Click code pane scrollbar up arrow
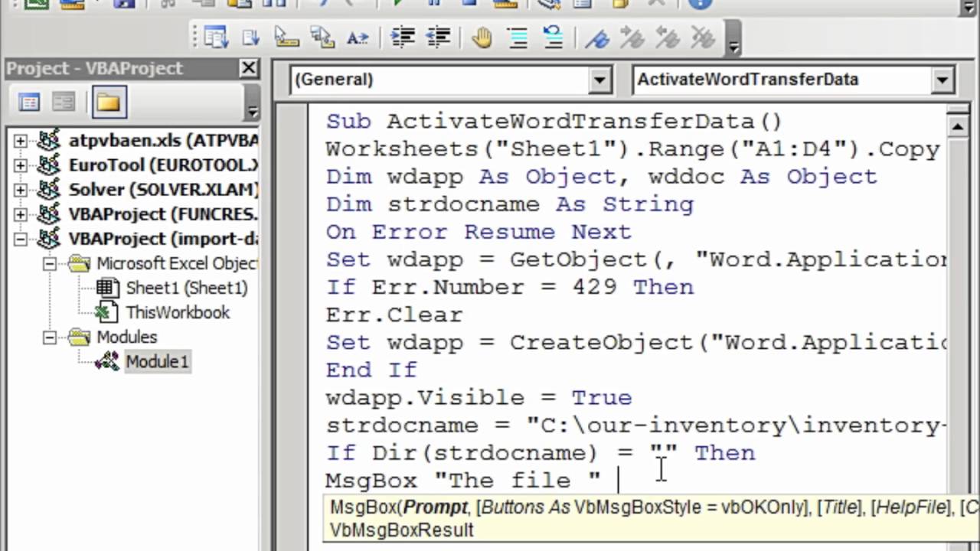Screen dimensions: 980x551 [x=958, y=126]
